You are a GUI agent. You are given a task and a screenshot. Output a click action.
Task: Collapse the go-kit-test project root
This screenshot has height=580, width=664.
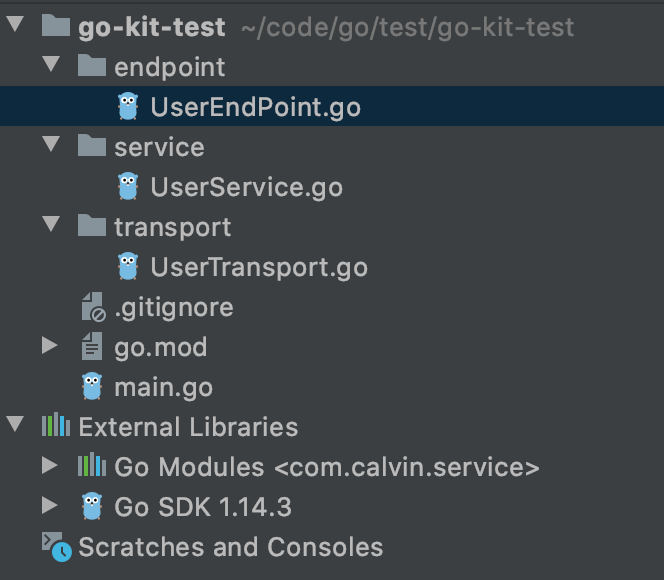pos(14,26)
